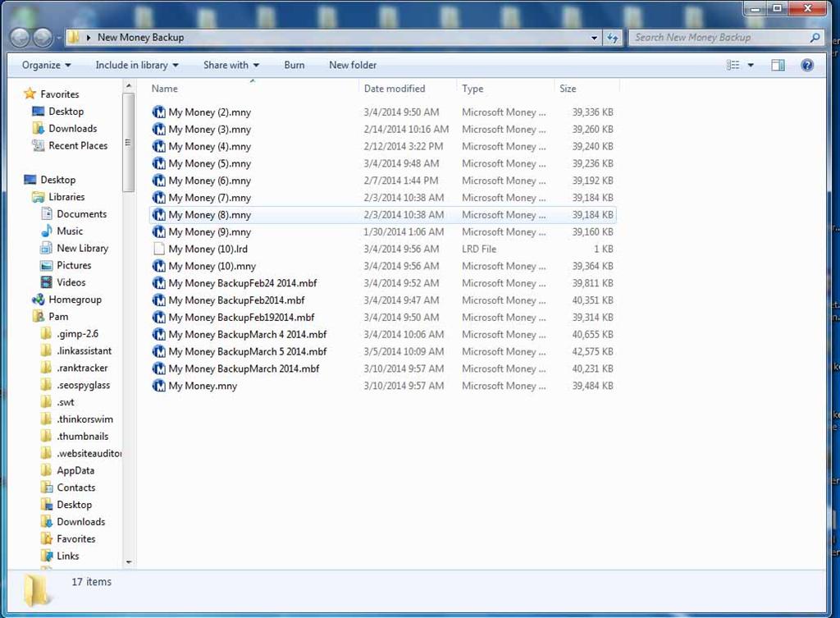Viewport: 840px width, 618px height.
Task: Click the folder icon in the address bar
Action: click(x=74, y=37)
